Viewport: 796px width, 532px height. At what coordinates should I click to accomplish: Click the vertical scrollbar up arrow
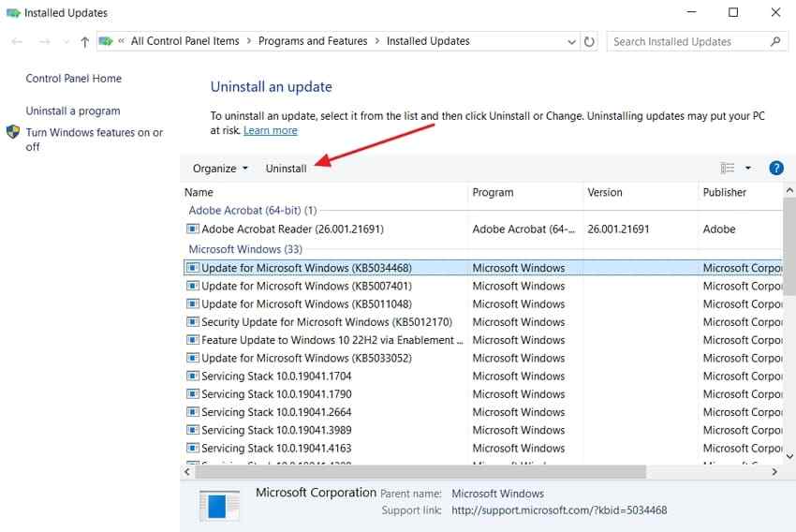[789, 191]
